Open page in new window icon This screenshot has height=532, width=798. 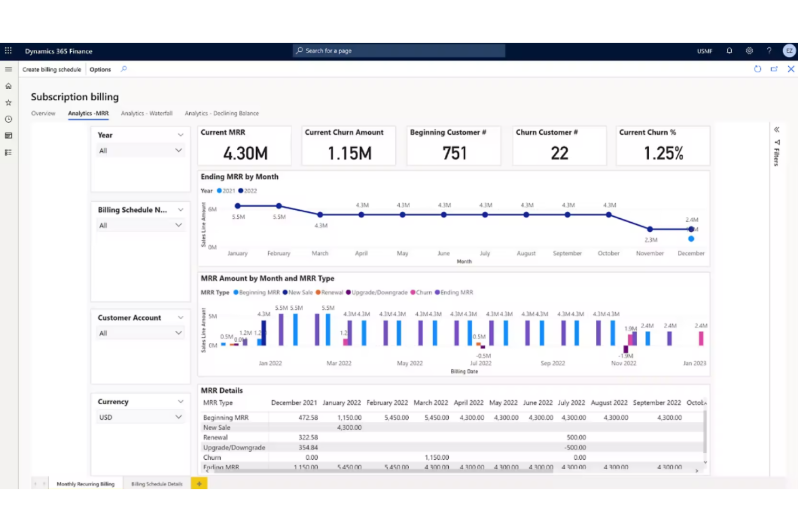pos(774,69)
